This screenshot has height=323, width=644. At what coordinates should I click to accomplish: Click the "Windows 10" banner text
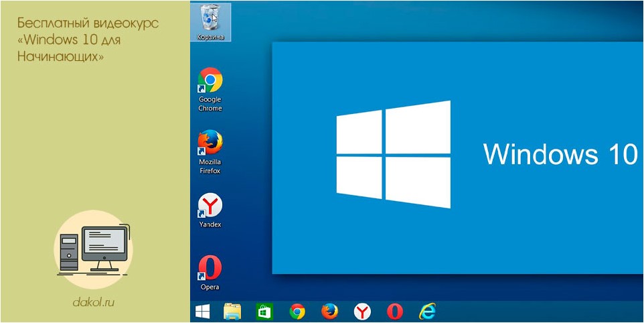[x=560, y=154]
